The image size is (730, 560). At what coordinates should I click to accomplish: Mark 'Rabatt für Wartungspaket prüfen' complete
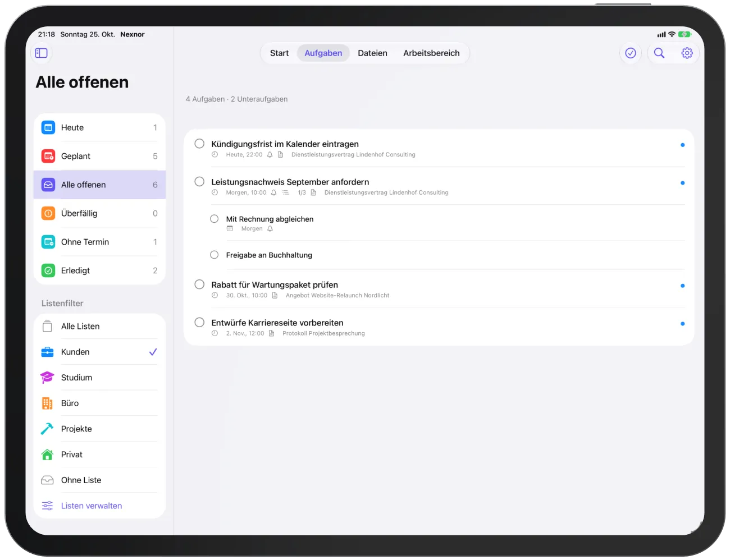click(x=199, y=284)
